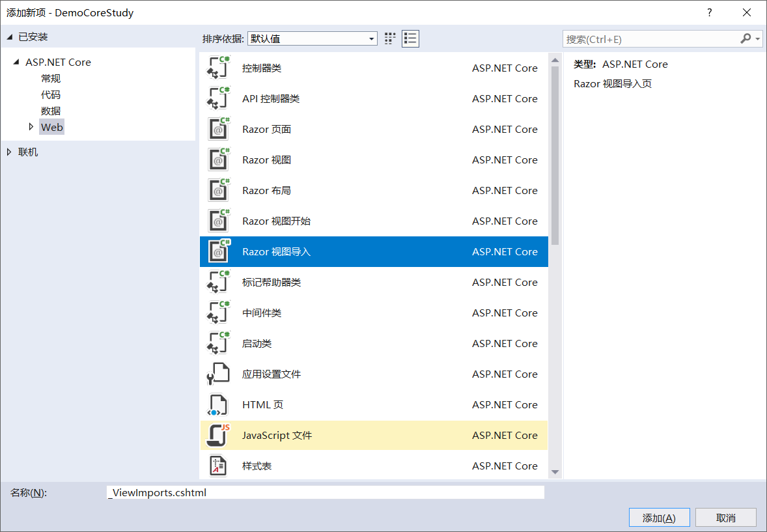Click the 取消 button

[726, 518]
